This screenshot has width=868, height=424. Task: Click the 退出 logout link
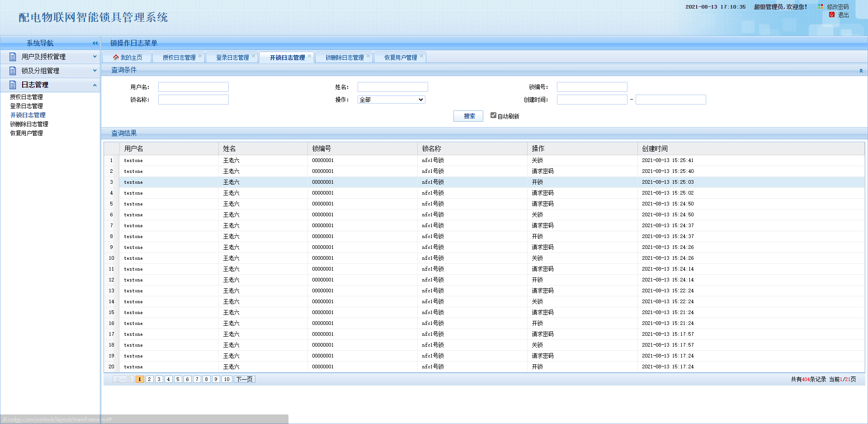point(843,15)
